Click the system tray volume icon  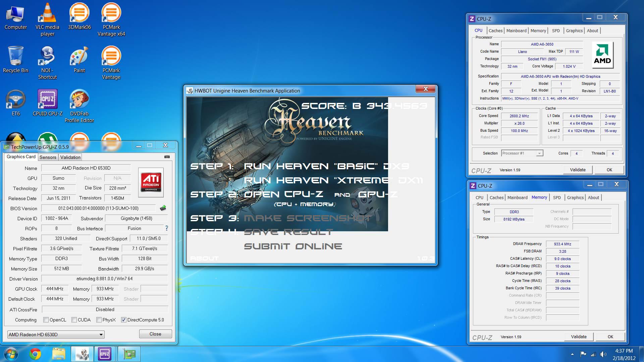pyautogui.click(x=603, y=354)
